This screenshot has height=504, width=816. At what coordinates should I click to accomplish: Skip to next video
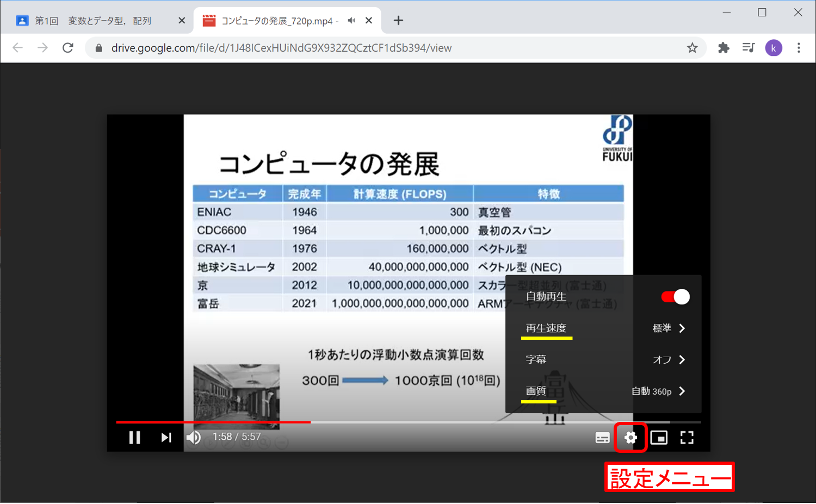[166, 438]
